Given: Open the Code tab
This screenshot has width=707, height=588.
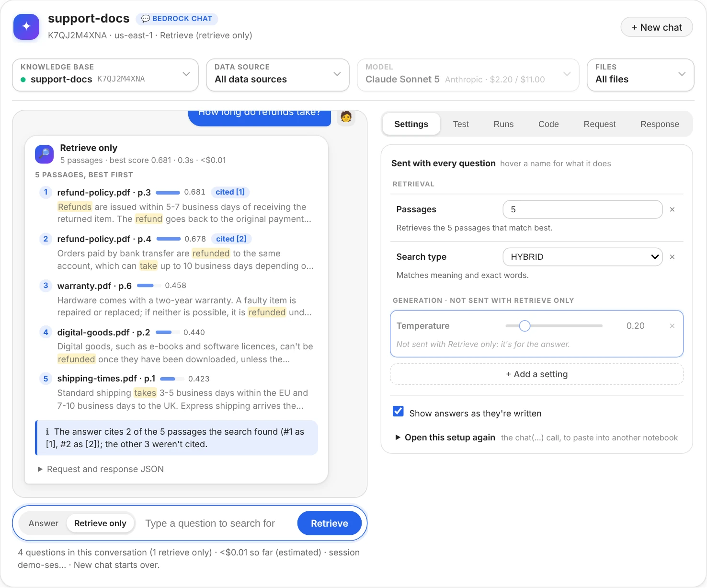Looking at the screenshot, I should (x=548, y=124).
